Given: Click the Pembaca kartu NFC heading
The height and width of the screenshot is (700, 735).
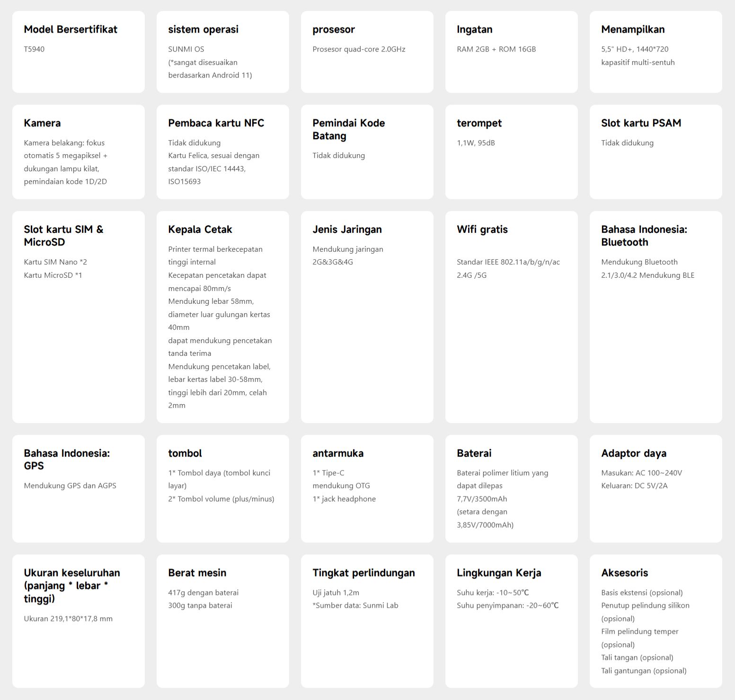Looking at the screenshot, I should point(216,123).
